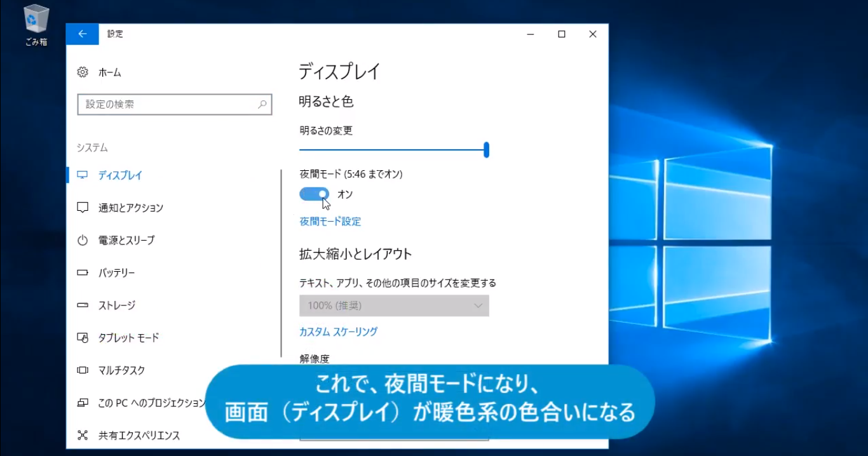Open タブレット モード settings

[129, 338]
